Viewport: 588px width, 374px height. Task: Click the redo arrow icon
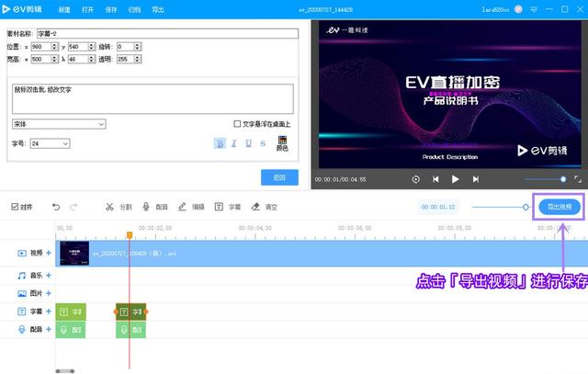click(x=73, y=207)
